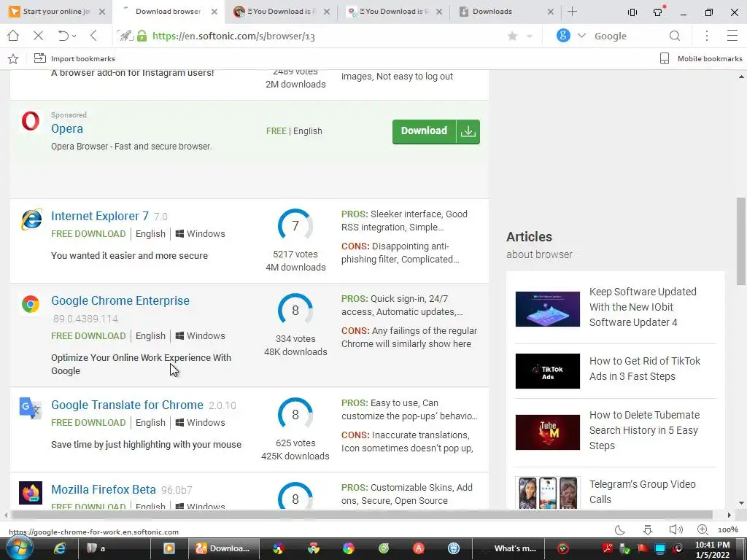Switch to the second 'You Download is' tab
Viewport: 747px width, 560px height.
(x=393, y=12)
